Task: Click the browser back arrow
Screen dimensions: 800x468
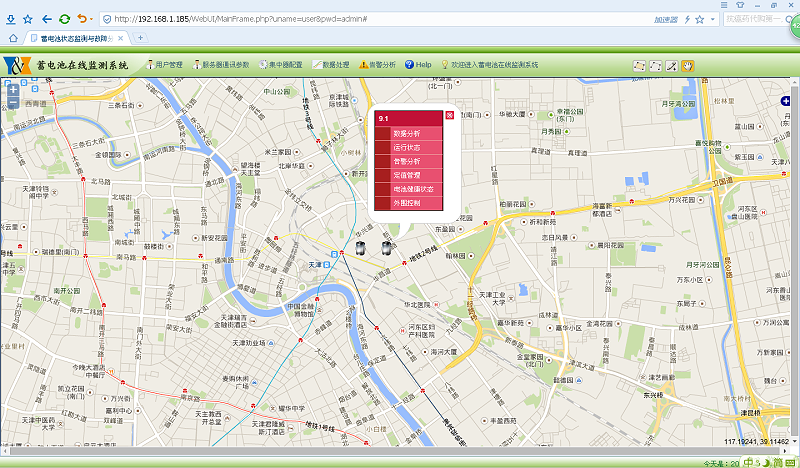Action: click(x=46, y=18)
